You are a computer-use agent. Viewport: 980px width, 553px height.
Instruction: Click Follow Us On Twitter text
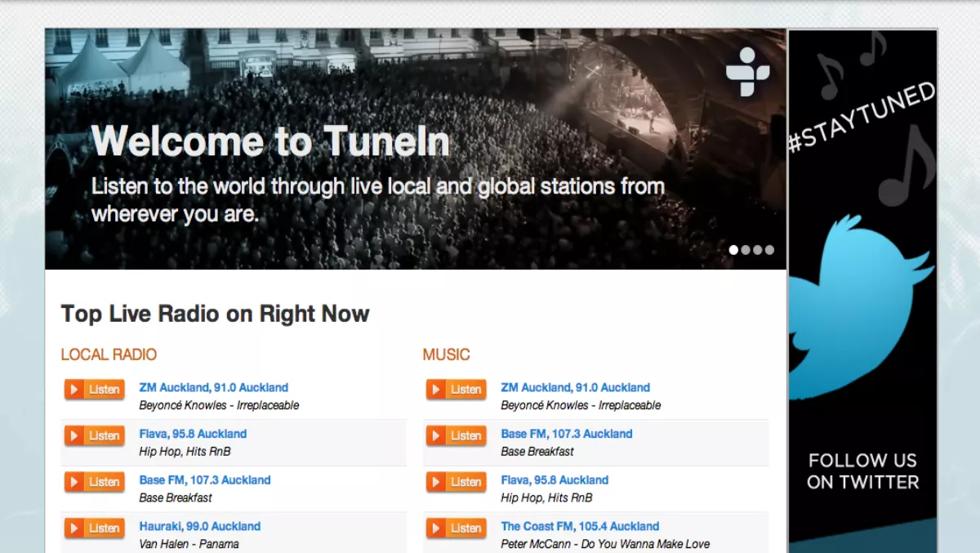tap(863, 471)
